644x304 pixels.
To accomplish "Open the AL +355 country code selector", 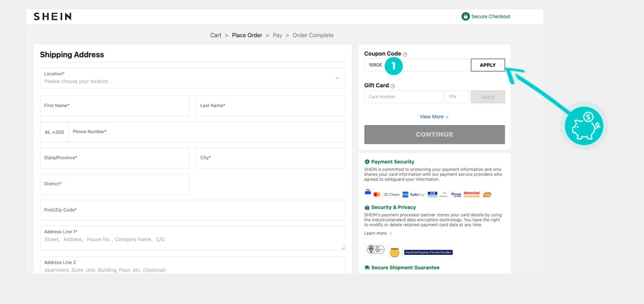I will tap(54, 132).
